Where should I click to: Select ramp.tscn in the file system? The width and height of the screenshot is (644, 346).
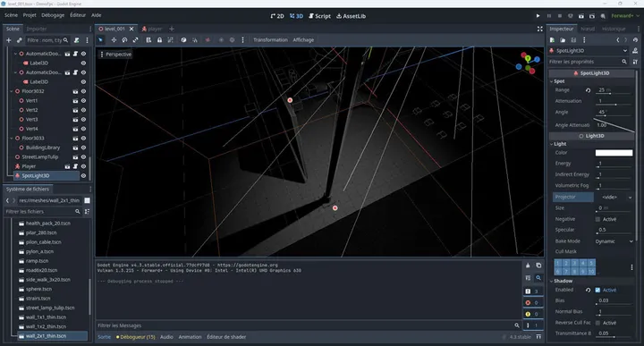tap(37, 261)
